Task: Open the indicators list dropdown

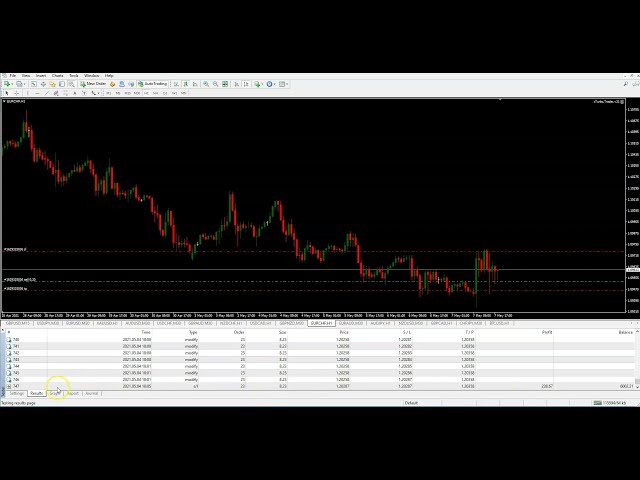Action: click(263, 84)
